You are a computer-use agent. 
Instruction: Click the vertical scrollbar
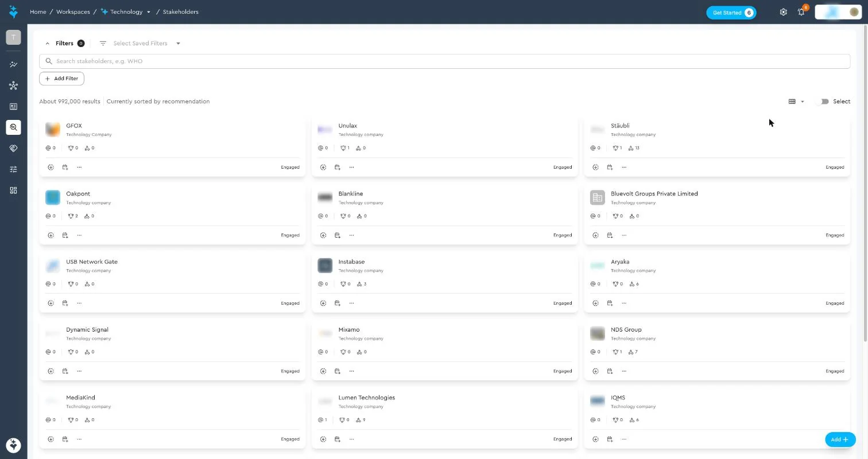865,184
